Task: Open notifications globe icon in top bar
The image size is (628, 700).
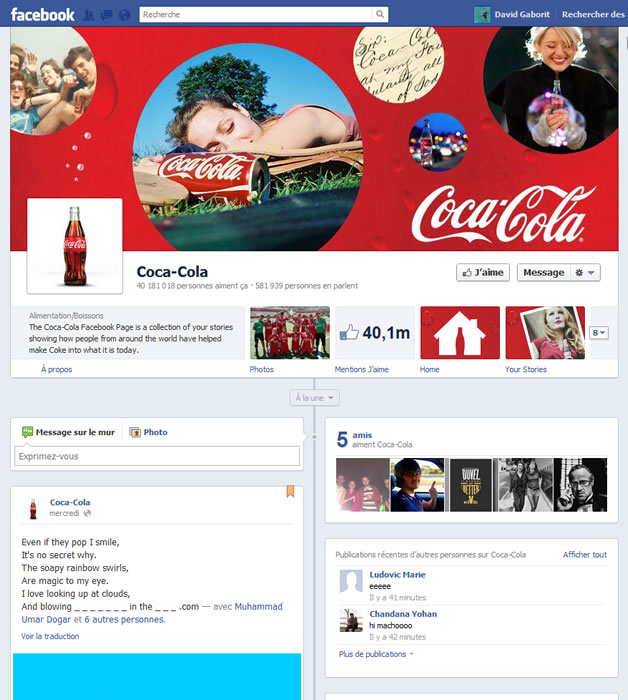Action: (125, 15)
